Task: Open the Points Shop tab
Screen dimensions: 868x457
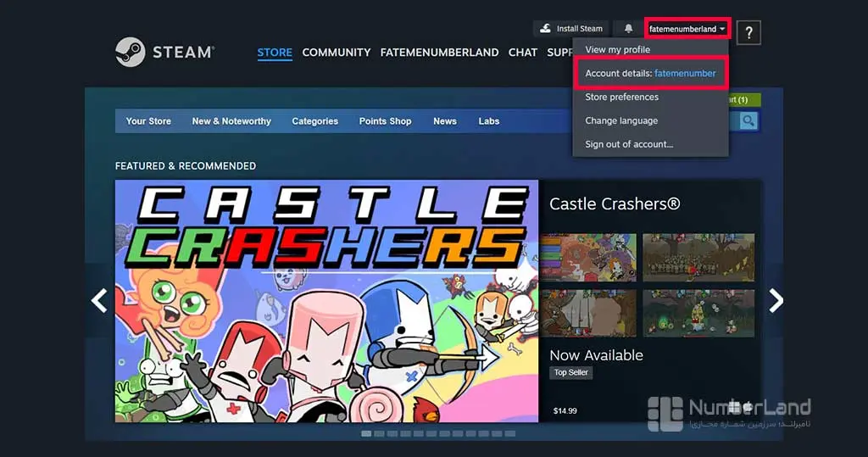Action: pos(386,120)
